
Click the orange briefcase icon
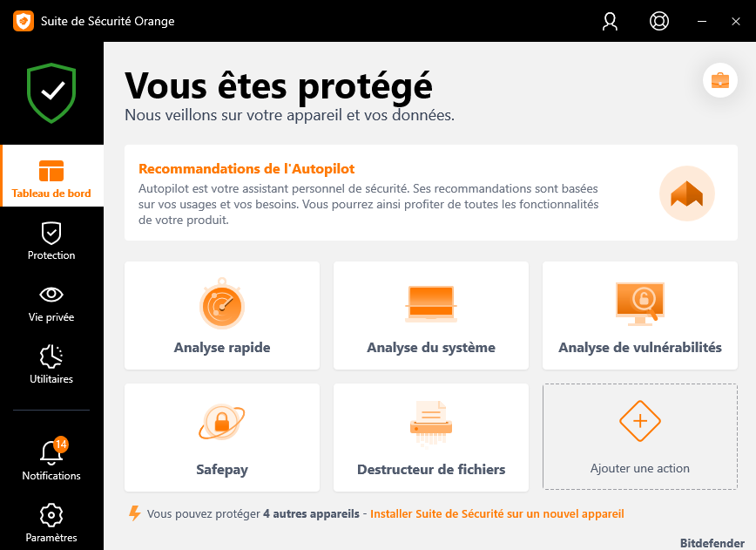[719, 81]
